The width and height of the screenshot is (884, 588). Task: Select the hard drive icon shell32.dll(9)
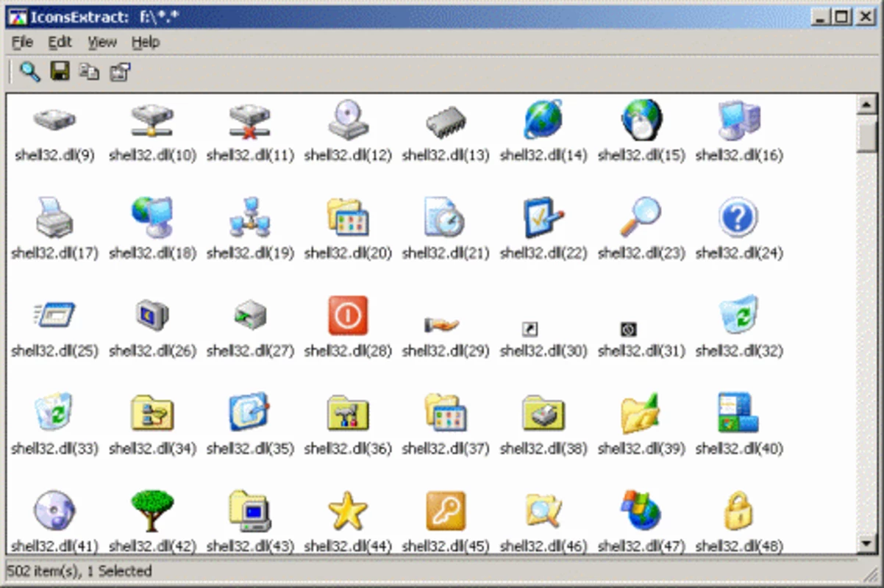54,120
